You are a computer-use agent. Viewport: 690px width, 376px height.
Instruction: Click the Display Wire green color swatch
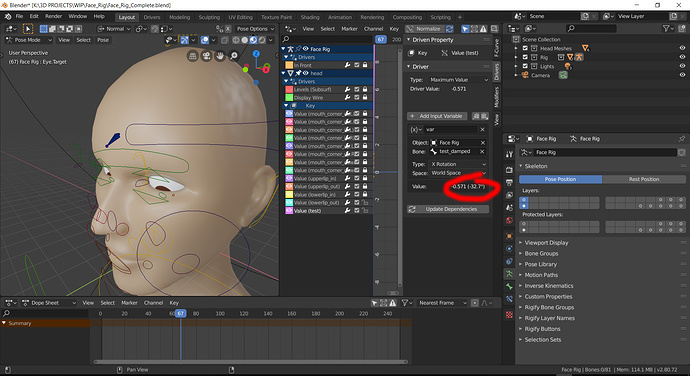pos(289,97)
